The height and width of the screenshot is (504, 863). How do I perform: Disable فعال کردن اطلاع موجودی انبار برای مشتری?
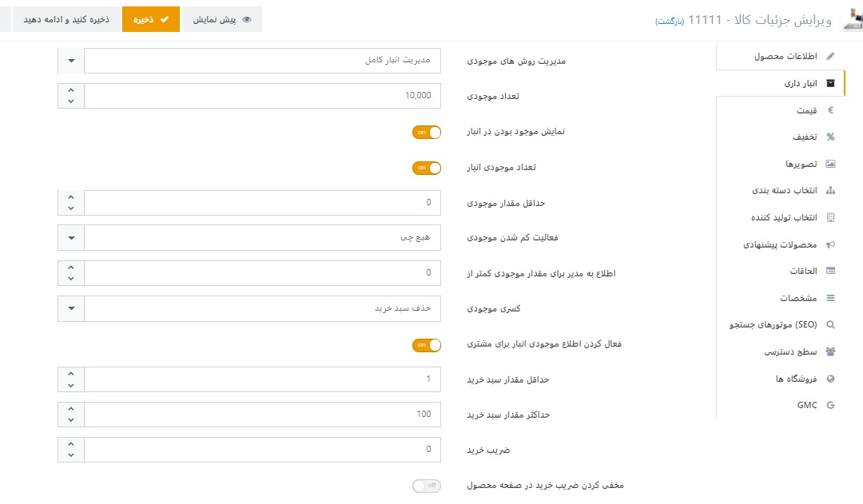427,345
